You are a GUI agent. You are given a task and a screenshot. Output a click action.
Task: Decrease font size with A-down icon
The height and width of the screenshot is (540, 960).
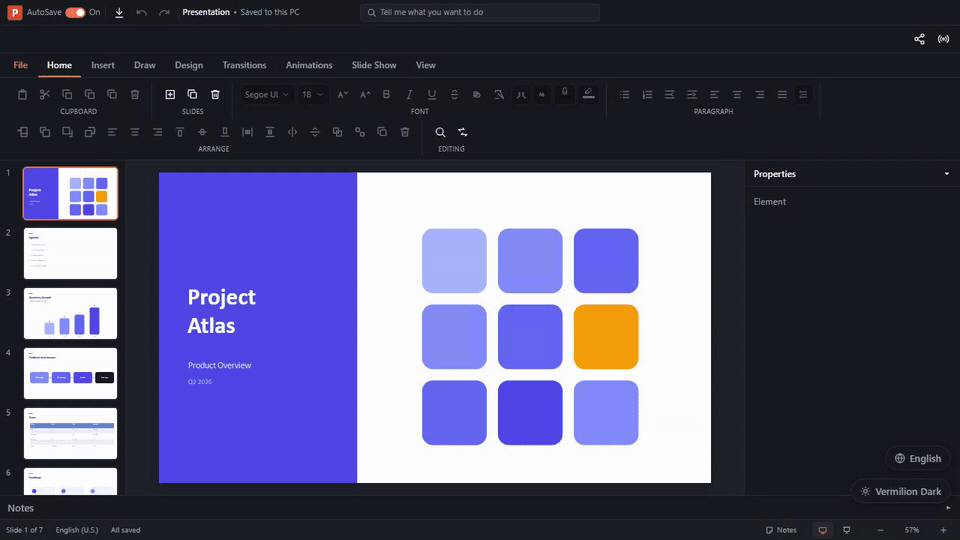(342, 94)
